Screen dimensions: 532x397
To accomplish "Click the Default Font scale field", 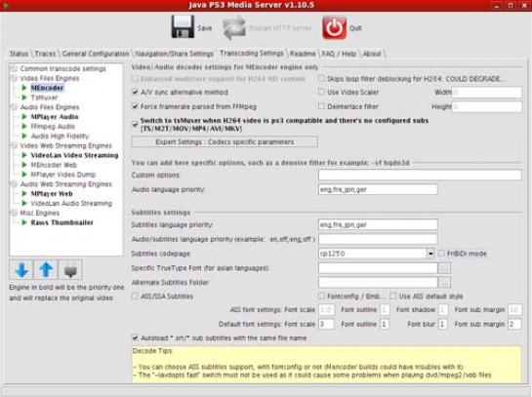I will coord(326,324).
